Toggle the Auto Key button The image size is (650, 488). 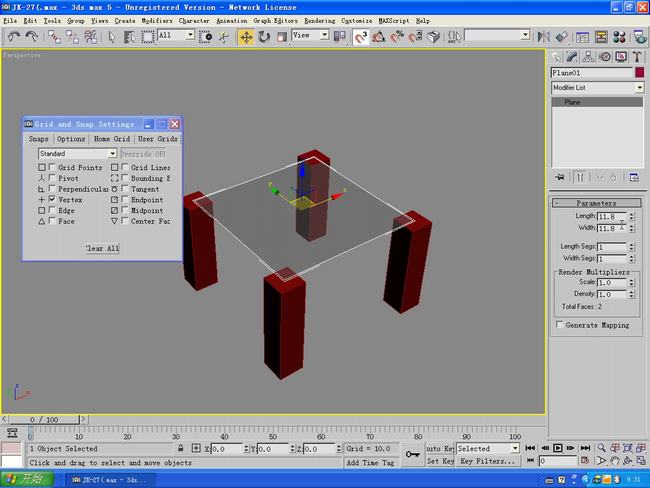(440, 448)
